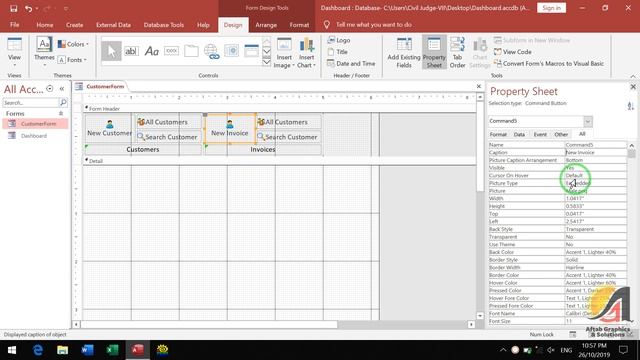Screen dimensions: 640x360
Task: Click the Back Color property value
Action: pyautogui.click(x=596, y=252)
